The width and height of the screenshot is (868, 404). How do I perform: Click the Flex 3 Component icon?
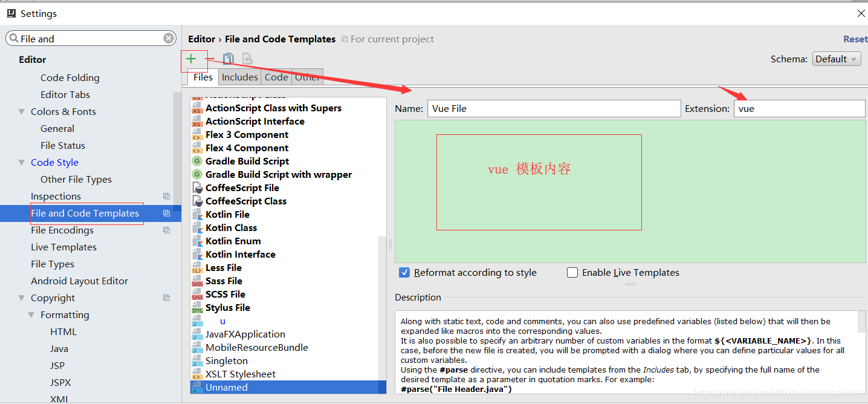[197, 134]
